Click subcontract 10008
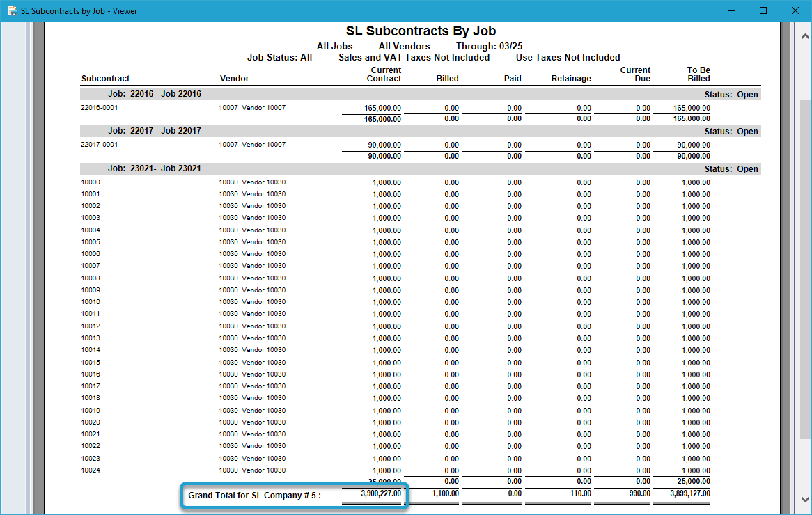Image resolution: width=812 pixels, height=515 pixels. tap(91, 278)
